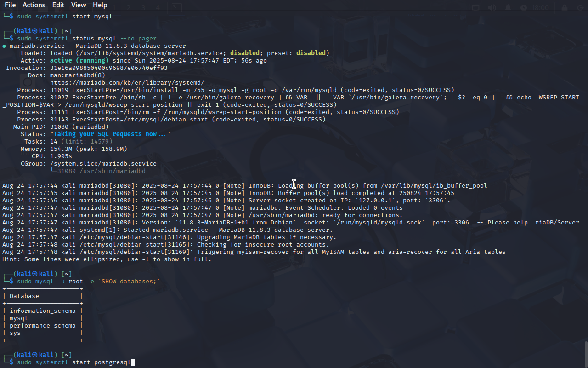588x368 pixels.
Task: Click the 'Started mariadb.service' systemd log line
Action: point(168,230)
